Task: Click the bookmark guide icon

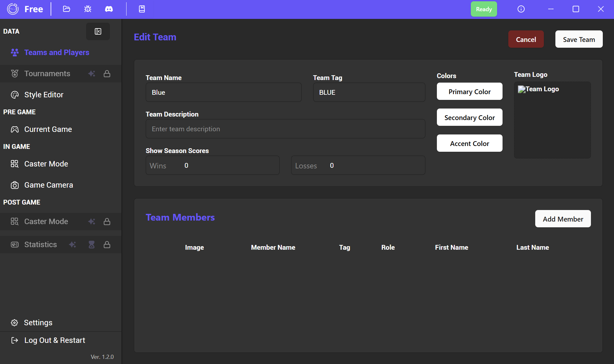Action: [142, 9]
